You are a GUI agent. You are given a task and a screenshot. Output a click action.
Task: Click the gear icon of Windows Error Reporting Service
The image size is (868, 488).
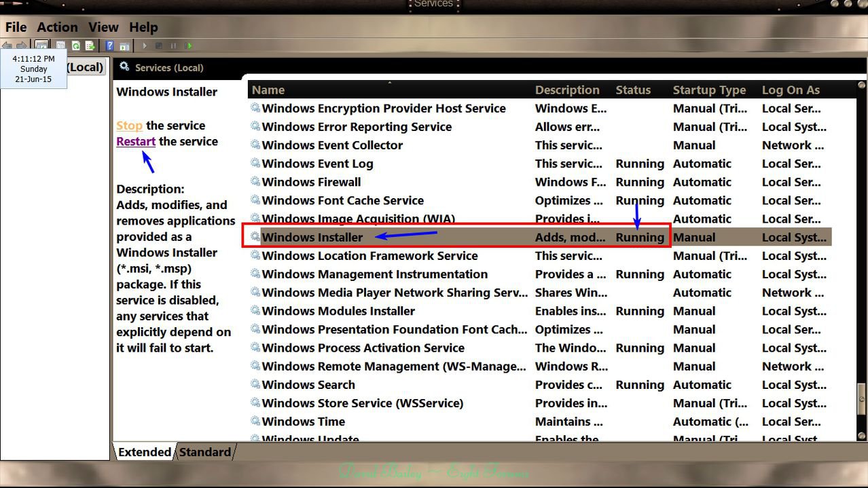255,126
